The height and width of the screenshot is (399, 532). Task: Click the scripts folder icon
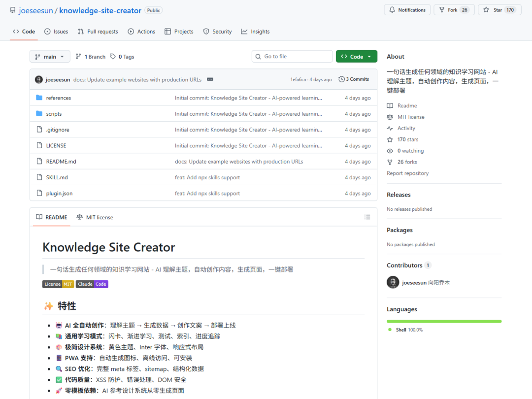39,114
